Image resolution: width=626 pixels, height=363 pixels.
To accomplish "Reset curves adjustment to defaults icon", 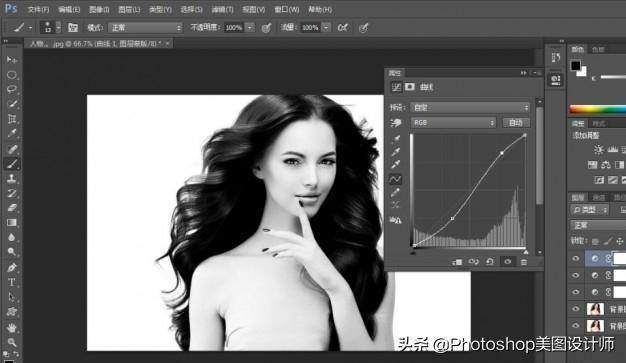I will coord(490,262).
